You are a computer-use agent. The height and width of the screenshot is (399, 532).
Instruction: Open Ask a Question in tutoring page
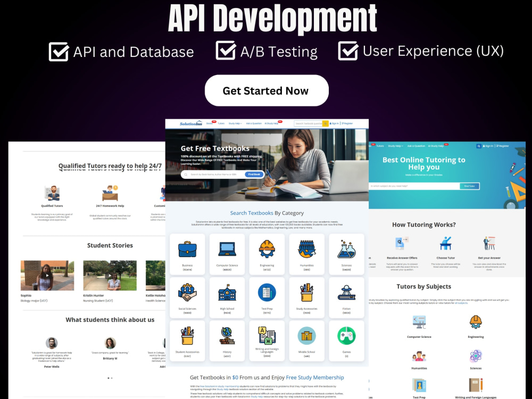click(x=416, y=146)
